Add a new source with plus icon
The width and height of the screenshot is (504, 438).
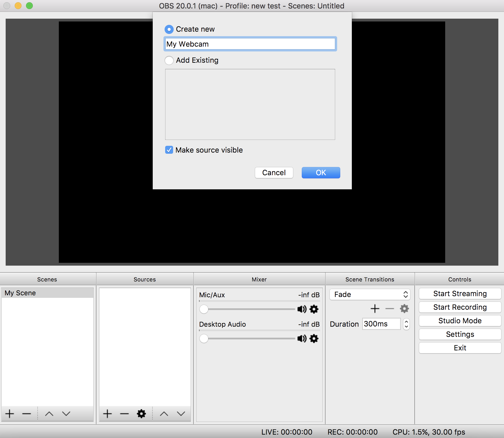(x=107, y=414)
